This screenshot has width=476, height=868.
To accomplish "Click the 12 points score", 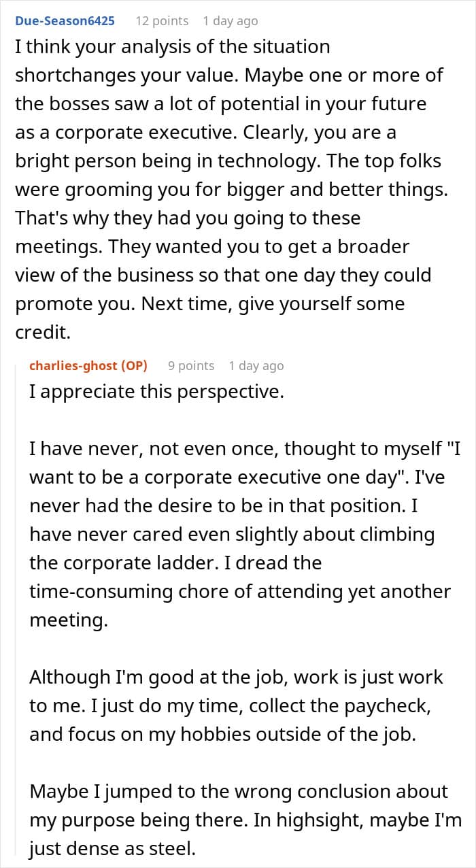I will point(162,20).
